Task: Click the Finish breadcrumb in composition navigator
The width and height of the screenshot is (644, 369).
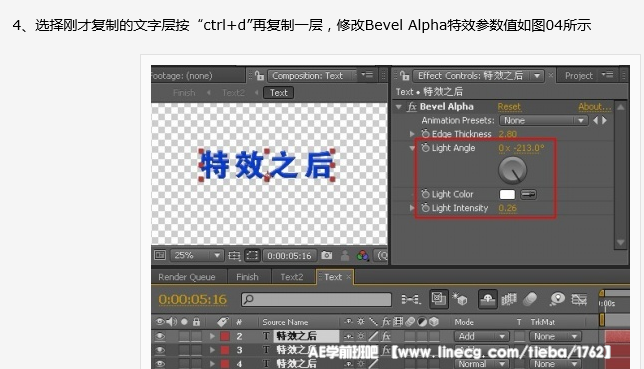Action: pos(184,93)
